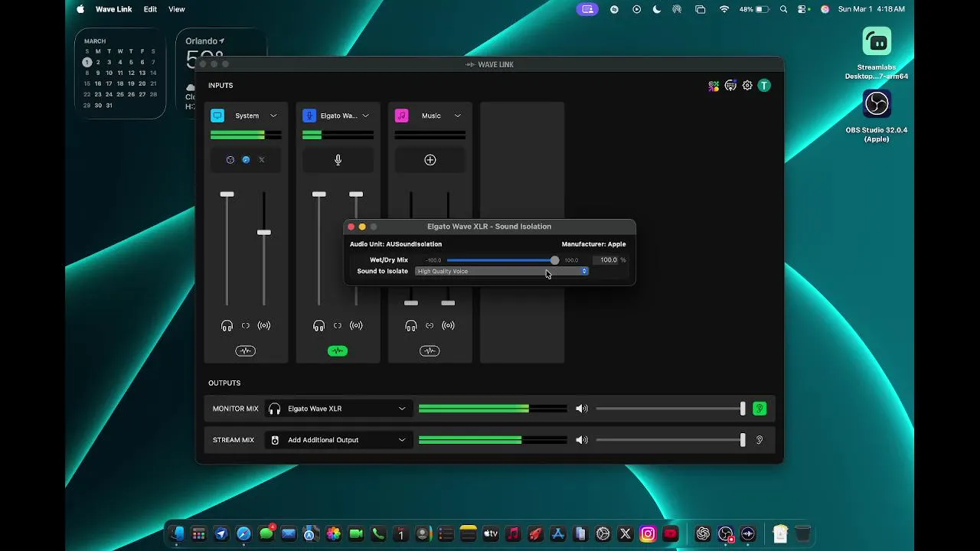Close the Sound Isolation window

pyautogui.click(x=351, y=227)
